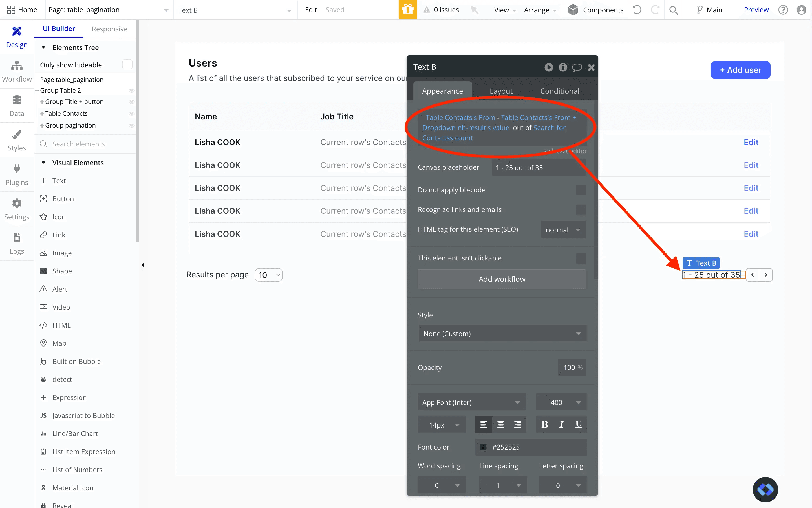
Task: Toggle Recognize links and emails checkbox
Action: click(581, 210)
